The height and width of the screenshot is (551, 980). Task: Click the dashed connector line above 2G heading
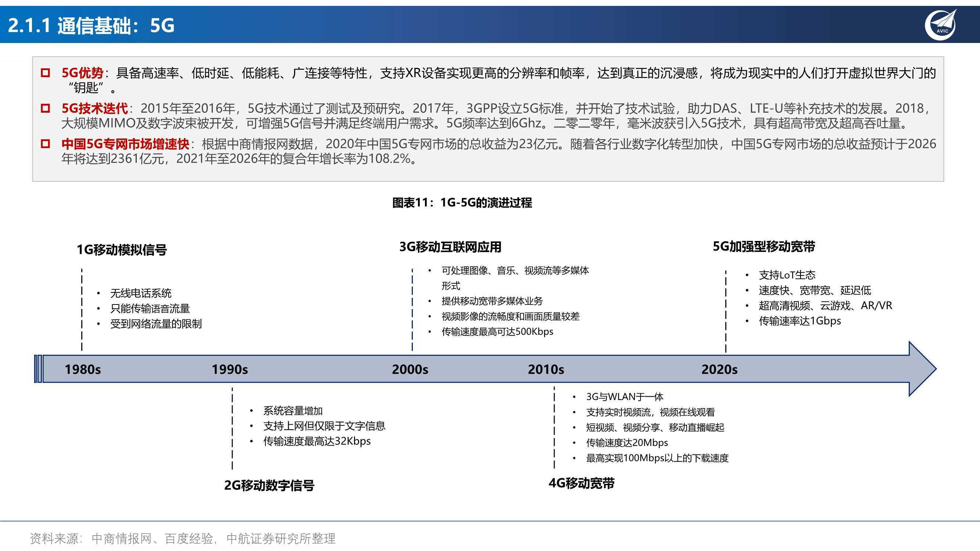pos(232,428)
